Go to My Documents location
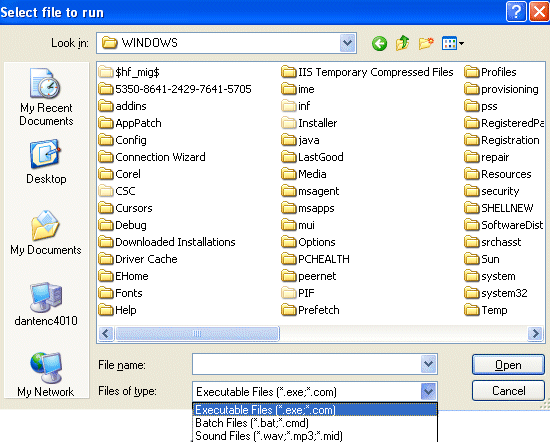The width and height of the screenshot is (550, 442). (46, 233)
